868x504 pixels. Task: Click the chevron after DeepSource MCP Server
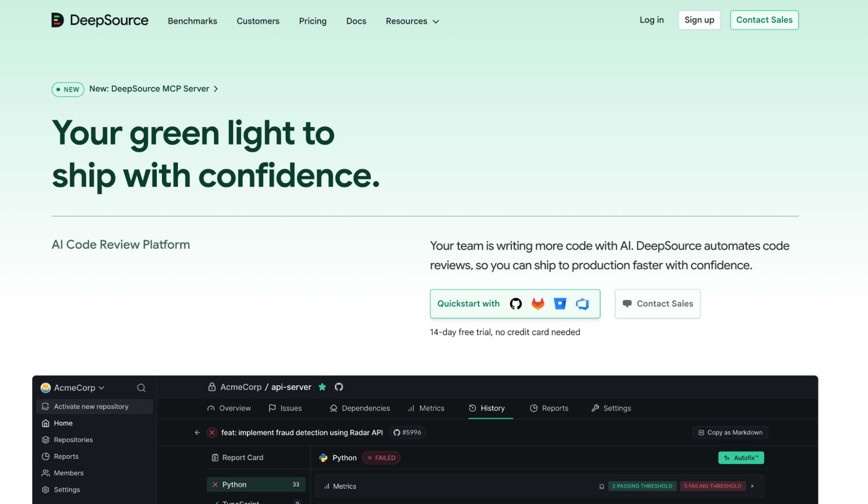click(216, 89)
